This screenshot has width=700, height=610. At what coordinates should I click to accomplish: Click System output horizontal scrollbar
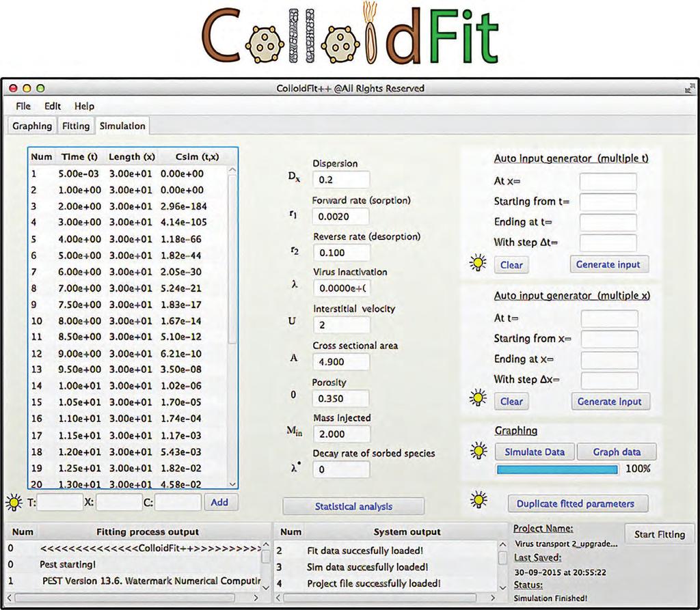(379, 598)
